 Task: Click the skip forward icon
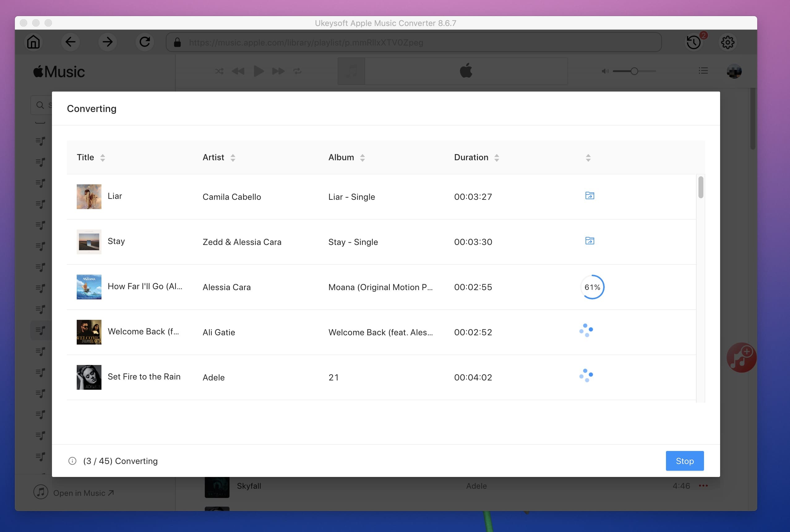click(x=278, y=71)
